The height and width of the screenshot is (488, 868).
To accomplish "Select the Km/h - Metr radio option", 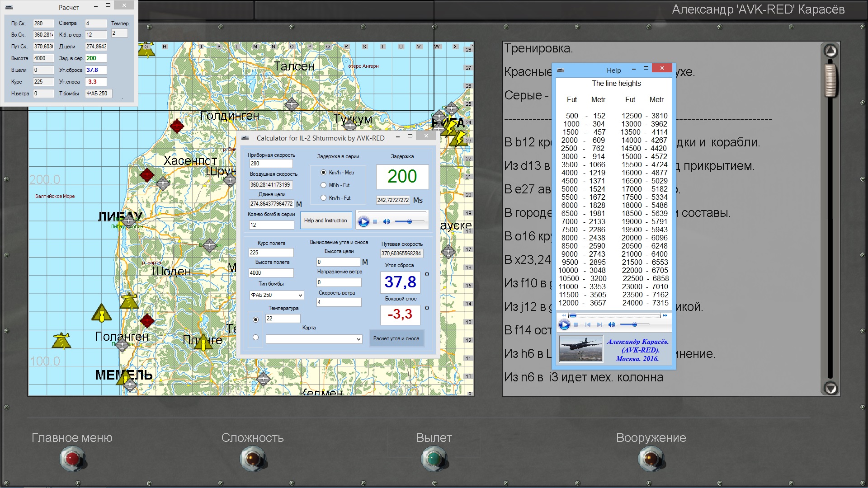I will point(323,173).
